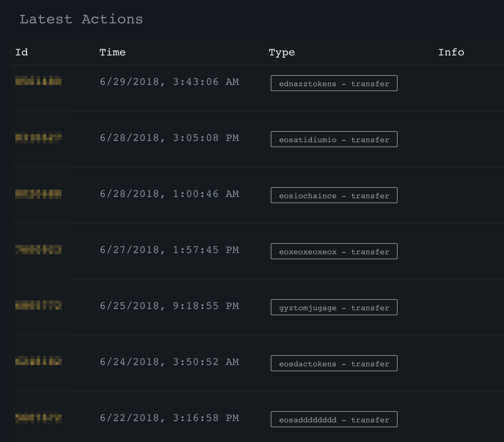The image size is (504, 442).
Task: Click the Id link in the 6/24/2018 row
Action: (x=38, y=360)
